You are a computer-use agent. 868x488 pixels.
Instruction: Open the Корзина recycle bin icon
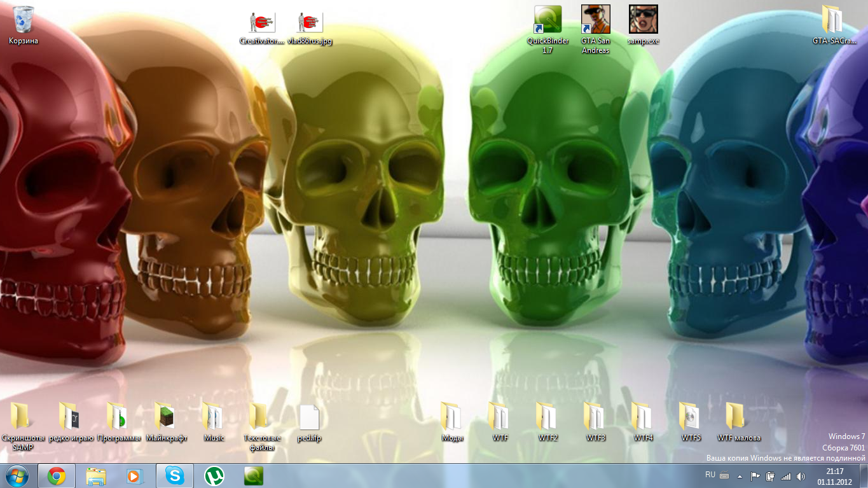24,25
